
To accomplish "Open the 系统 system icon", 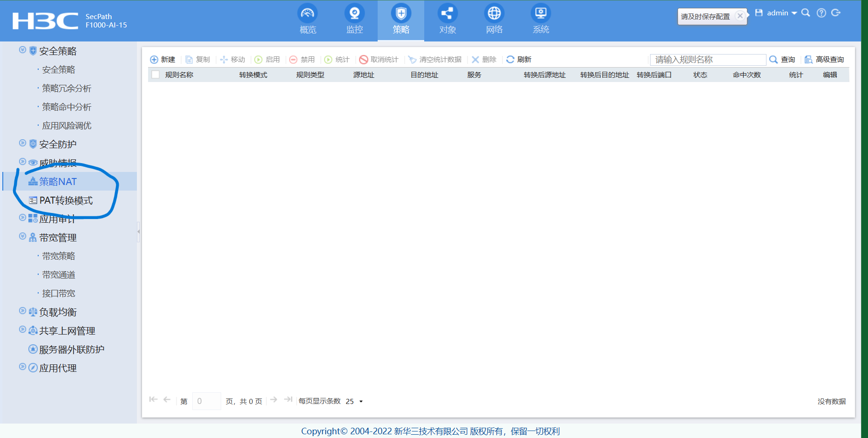I will [541, 13].
